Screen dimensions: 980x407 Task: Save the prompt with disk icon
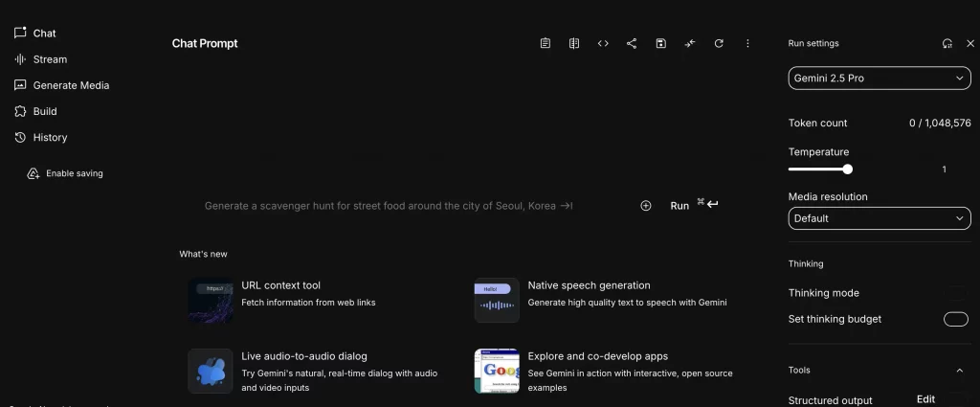[660, 43]
